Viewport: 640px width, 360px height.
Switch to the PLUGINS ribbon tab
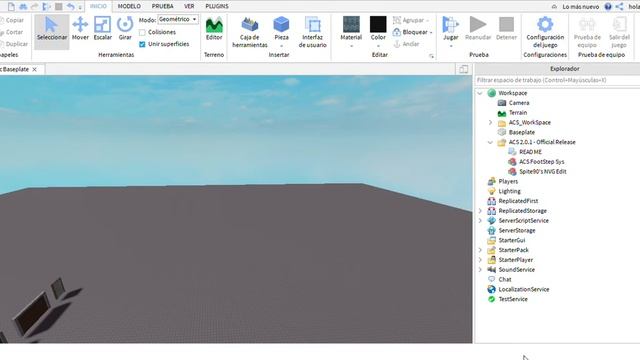[x=217, y=6]
